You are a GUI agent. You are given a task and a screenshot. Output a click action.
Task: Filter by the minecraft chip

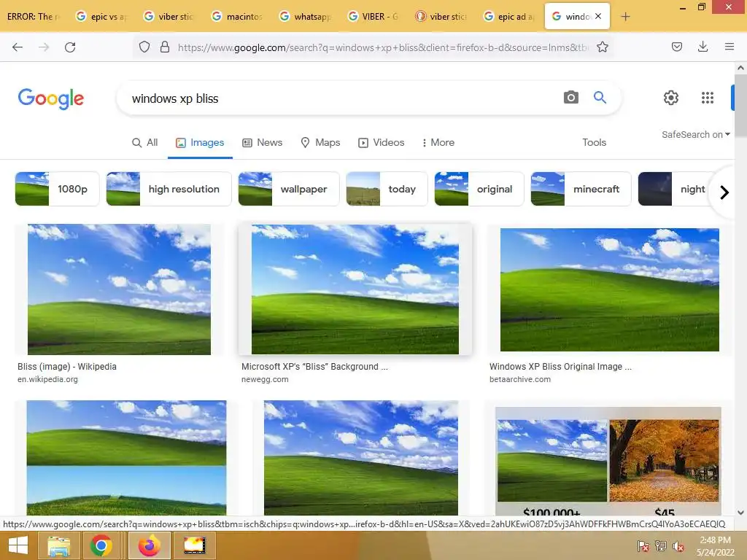[581, 189]
